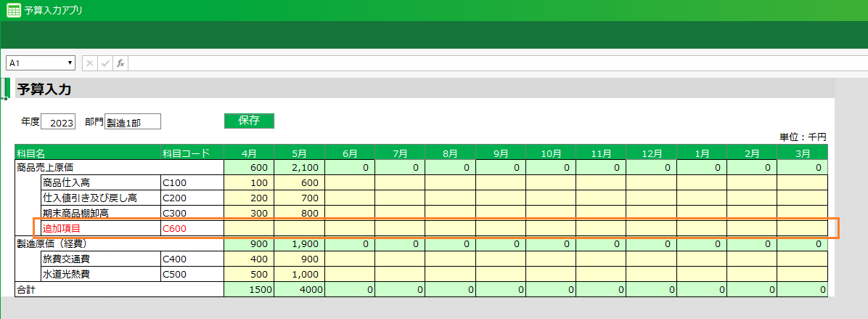Screen dimensions: 868x319
Task: Select the 合計 total cell showing 4000
Action: click(x=299, y=289)
